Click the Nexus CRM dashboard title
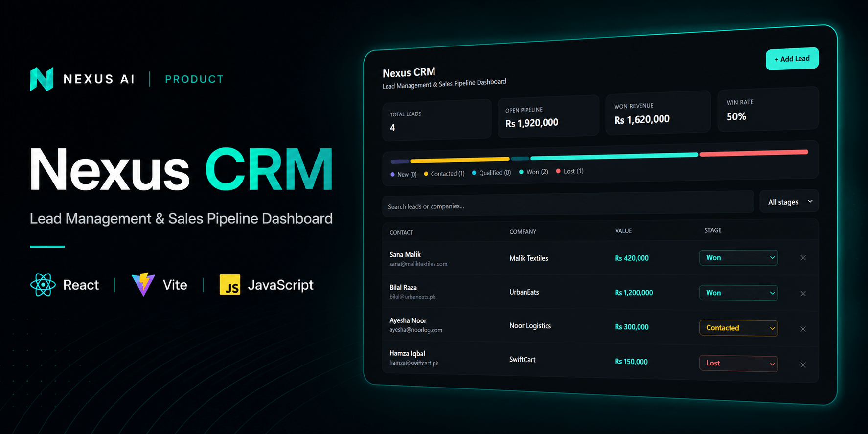This screenshot has height=434, width=868. click(x=409, y=73)
